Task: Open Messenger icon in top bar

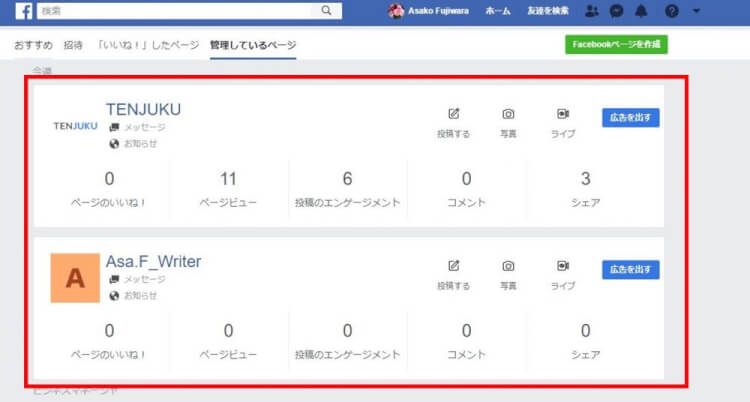Action: 617,11
